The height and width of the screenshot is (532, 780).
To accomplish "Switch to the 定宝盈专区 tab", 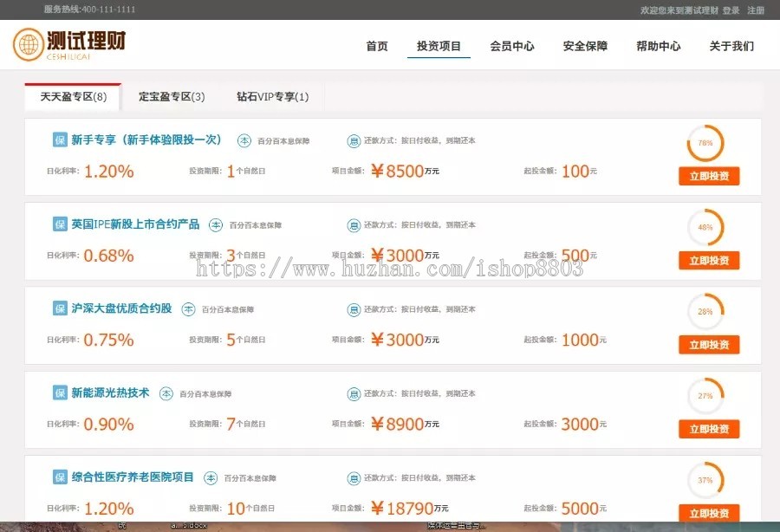I will (173, 97).
